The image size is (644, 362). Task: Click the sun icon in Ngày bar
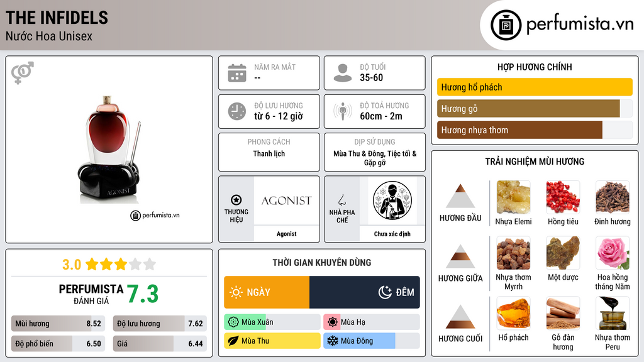click(x=236, y=292)
